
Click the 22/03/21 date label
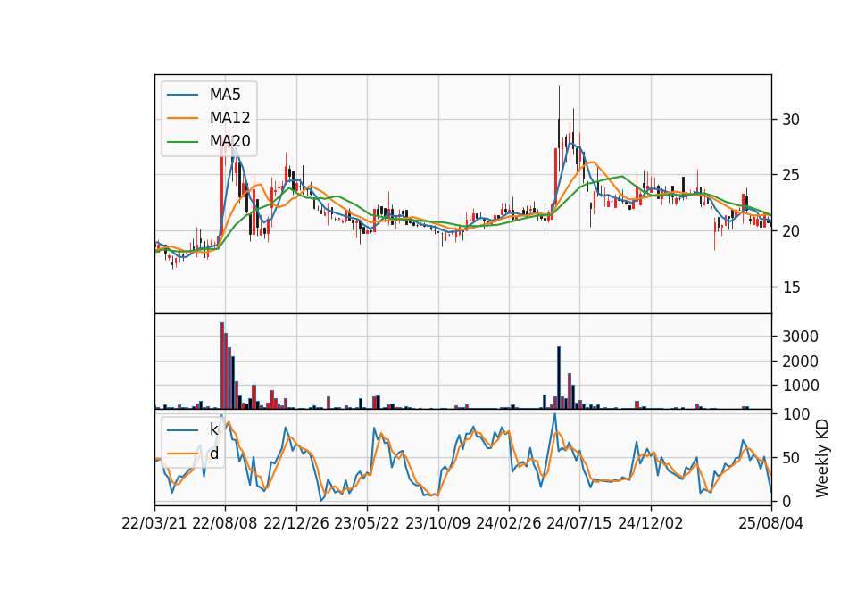(154, 523)
